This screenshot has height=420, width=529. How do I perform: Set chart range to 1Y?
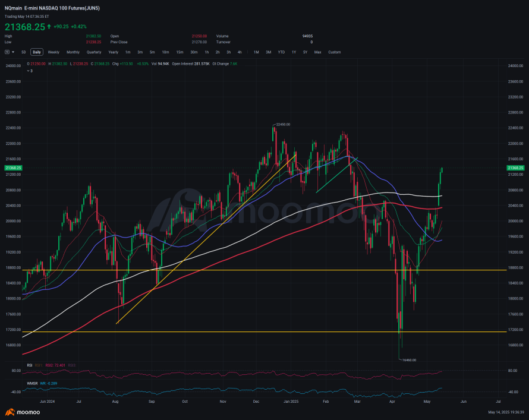click(294, 52)
